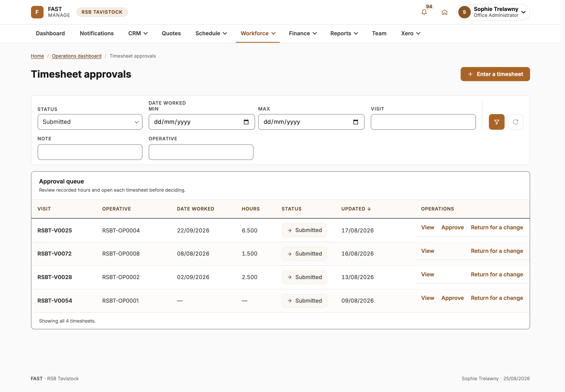Click the Visit filter input field

coord(423,122)
